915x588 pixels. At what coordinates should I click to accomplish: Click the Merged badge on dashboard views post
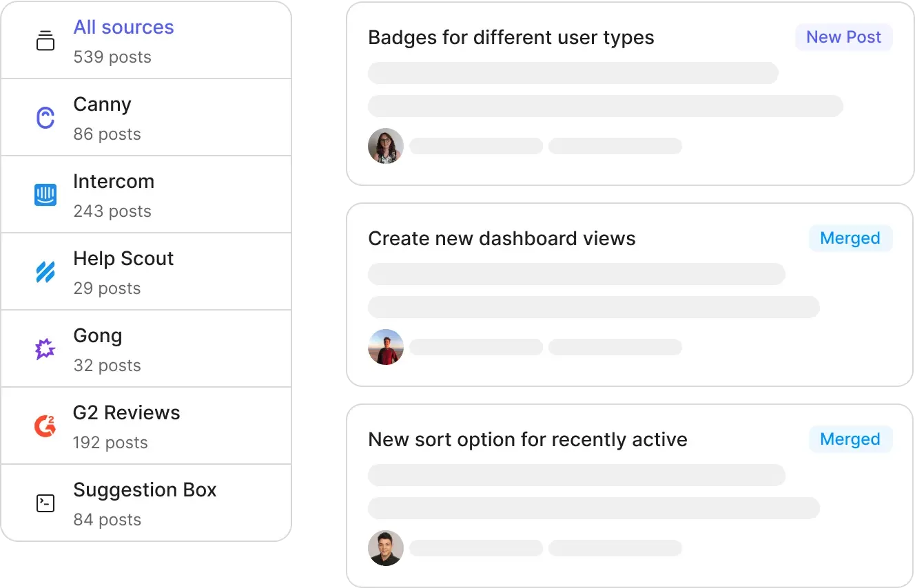850,238
